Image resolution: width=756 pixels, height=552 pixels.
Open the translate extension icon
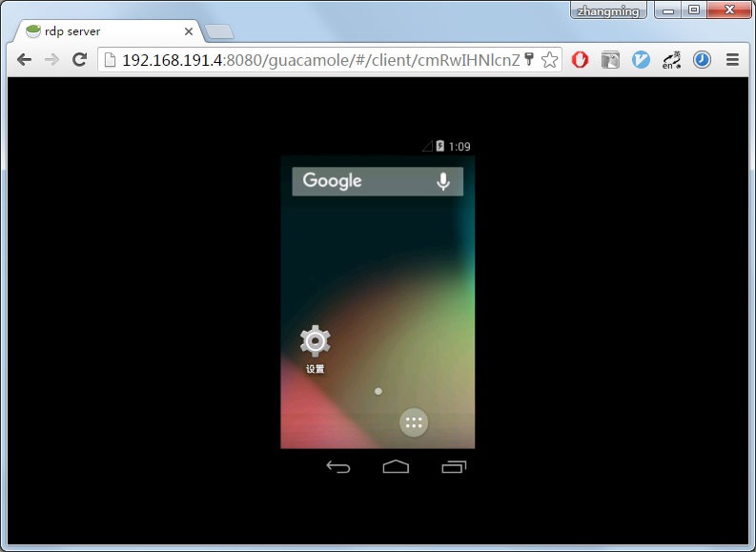click(671, 60)
